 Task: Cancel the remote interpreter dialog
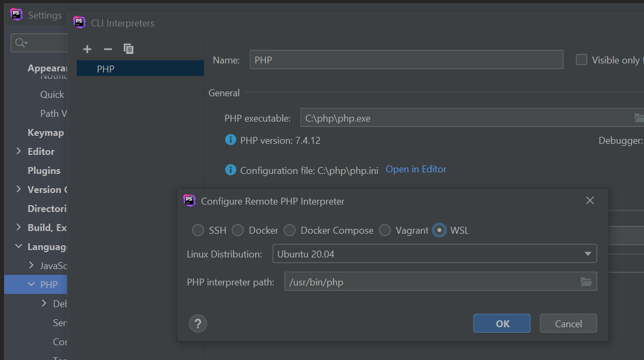coord(568,324)
